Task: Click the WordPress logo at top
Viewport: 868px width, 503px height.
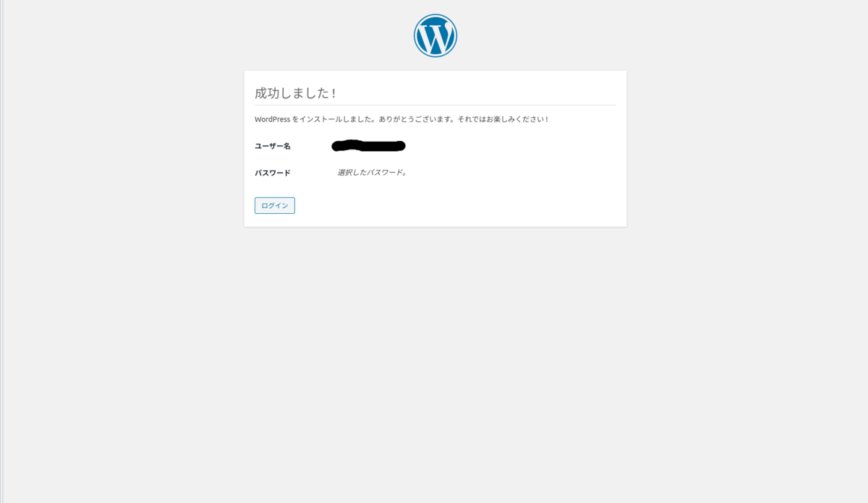Action: (x=435, y=35)
